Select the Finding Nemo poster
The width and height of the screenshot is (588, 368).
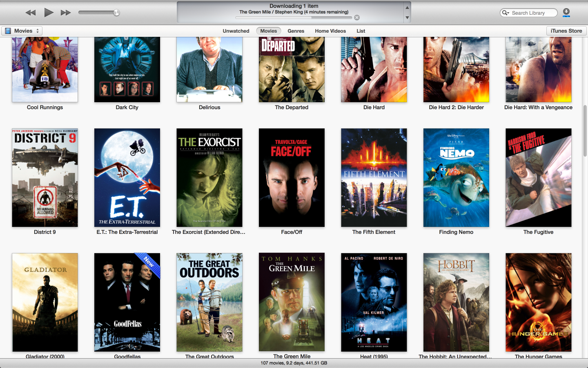(456, 178)
